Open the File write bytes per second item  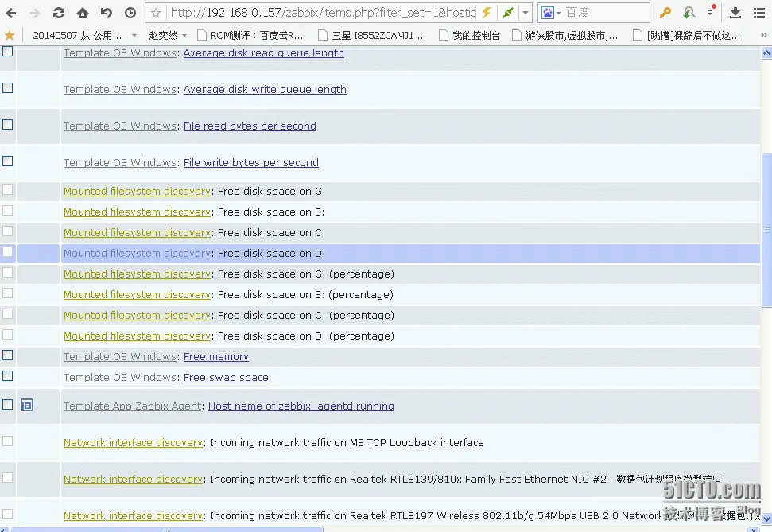pyautogui.click(x=251, y=162)
